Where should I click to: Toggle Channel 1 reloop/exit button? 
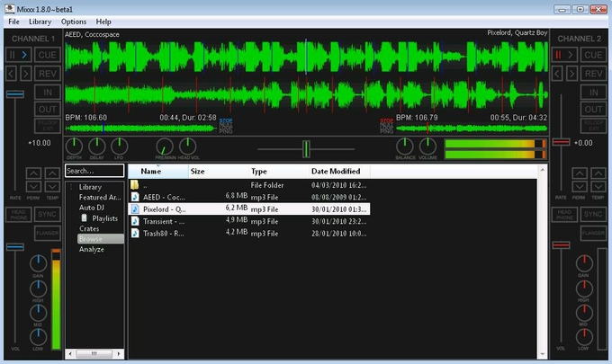click(x=48, y=126)
